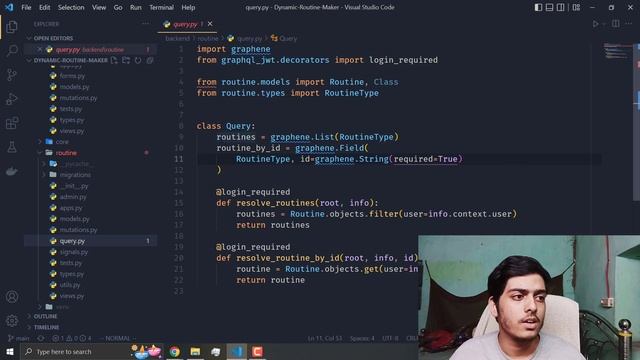Image resolution: width=640 pixels, height=360 pixels.
Task: Click the backend breadcrumb
Action: (178, 38)
